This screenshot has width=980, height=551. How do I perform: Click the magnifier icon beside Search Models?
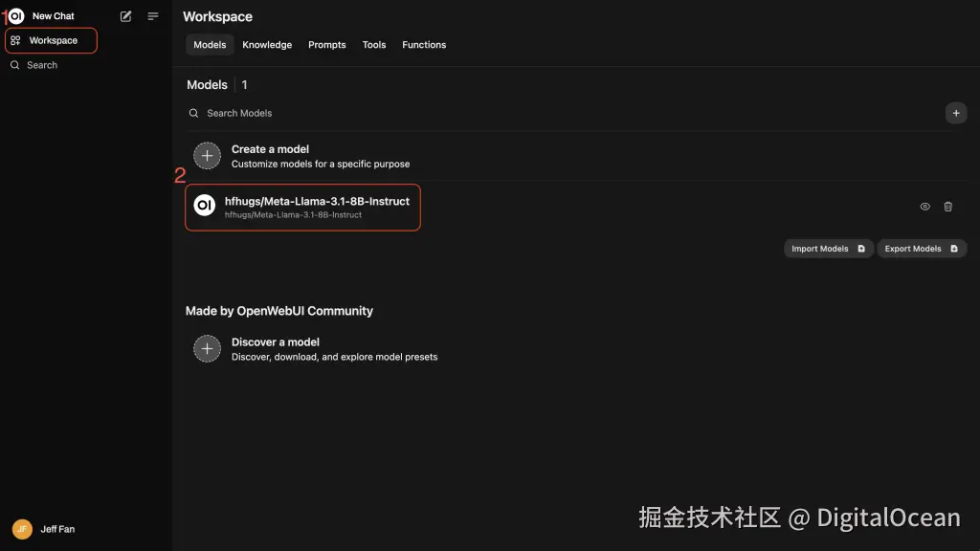(x=193, y=113)
